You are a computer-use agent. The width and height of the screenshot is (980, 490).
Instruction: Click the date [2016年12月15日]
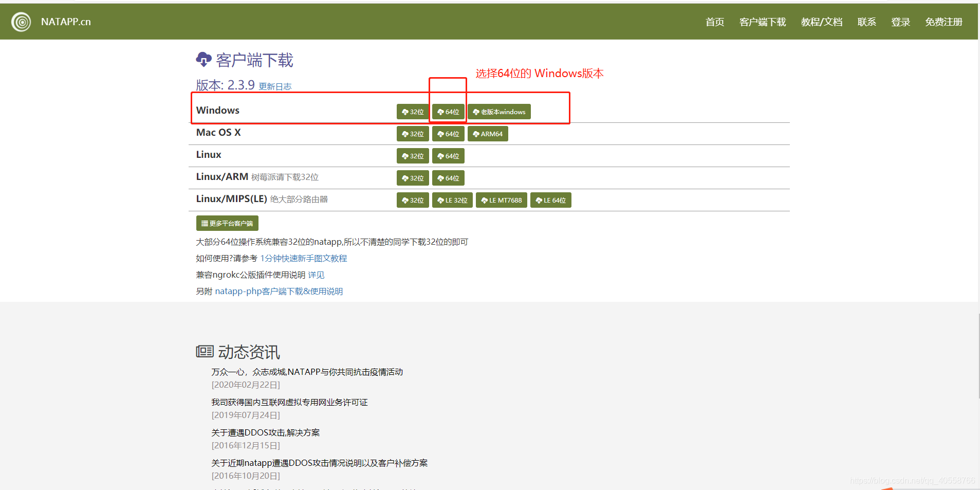[246, 445]
